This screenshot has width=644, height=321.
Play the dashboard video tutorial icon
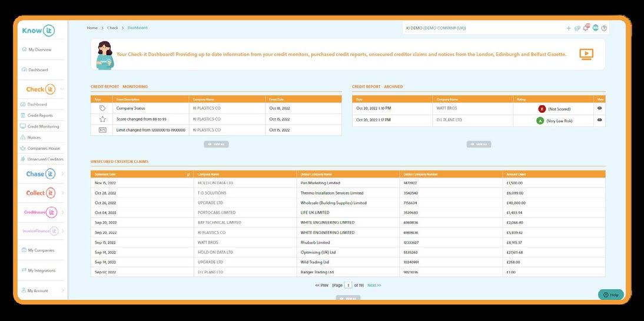(586, 54)
